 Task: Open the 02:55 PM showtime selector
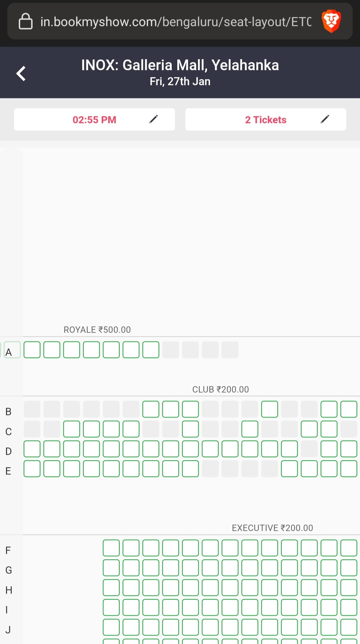click(x=94, y=119)
